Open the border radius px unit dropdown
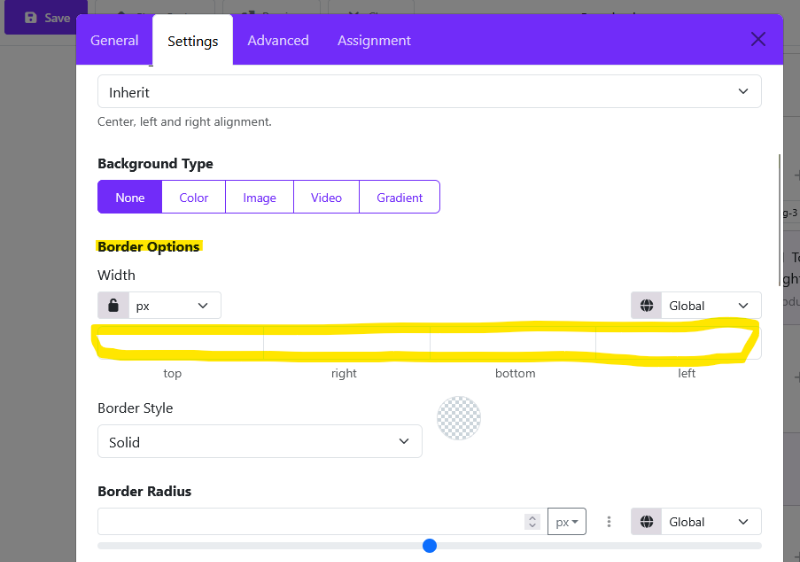This screenshot has width=800, height=562. point(567,522)
